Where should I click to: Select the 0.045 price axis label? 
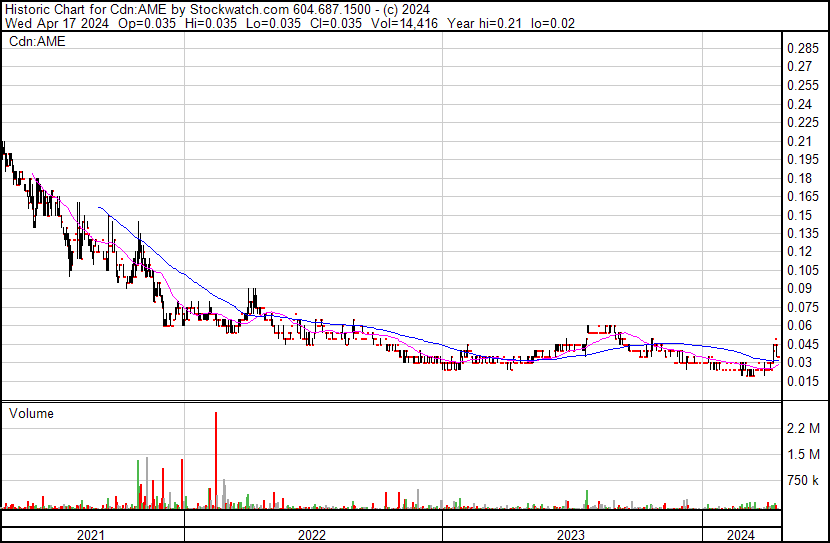tap(803, 344)
